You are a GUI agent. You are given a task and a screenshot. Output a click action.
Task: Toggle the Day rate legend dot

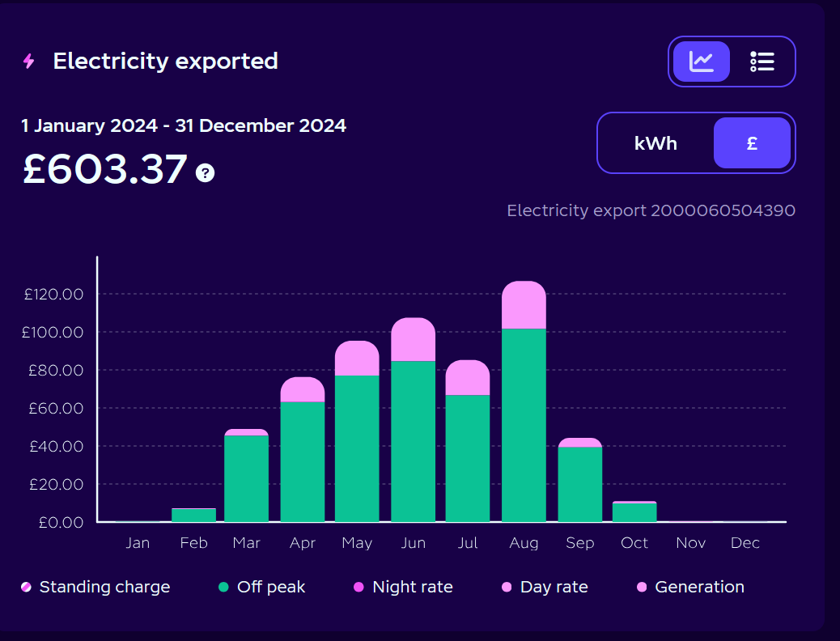[507, 587]
